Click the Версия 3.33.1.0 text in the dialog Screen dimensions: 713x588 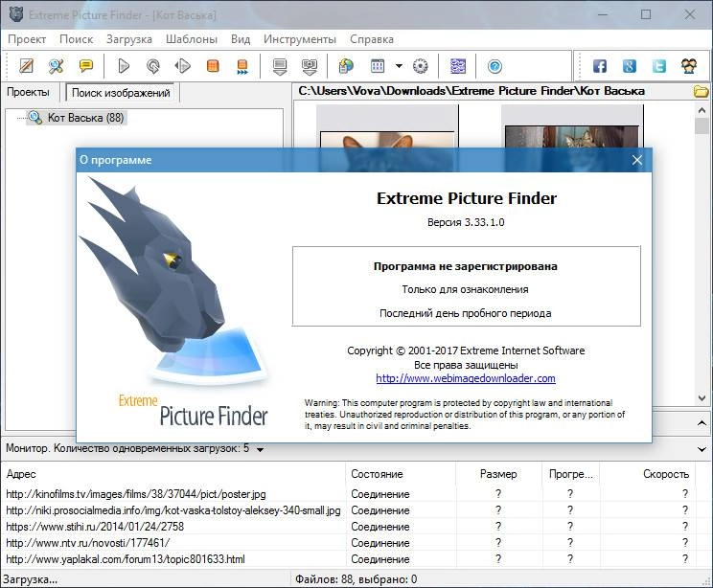coord(466,222)
